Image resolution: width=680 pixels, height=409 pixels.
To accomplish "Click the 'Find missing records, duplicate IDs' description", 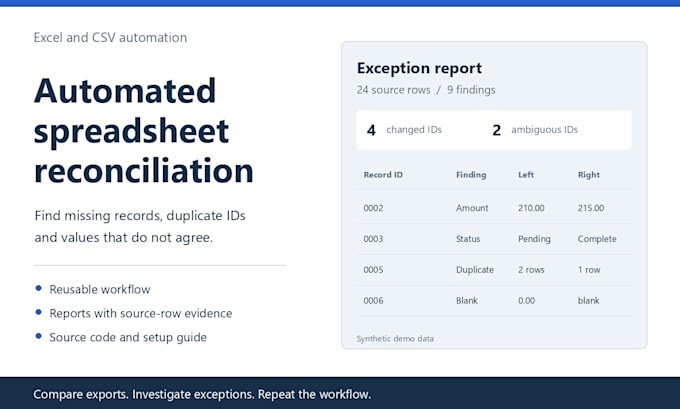I will (x=140, y=216).
